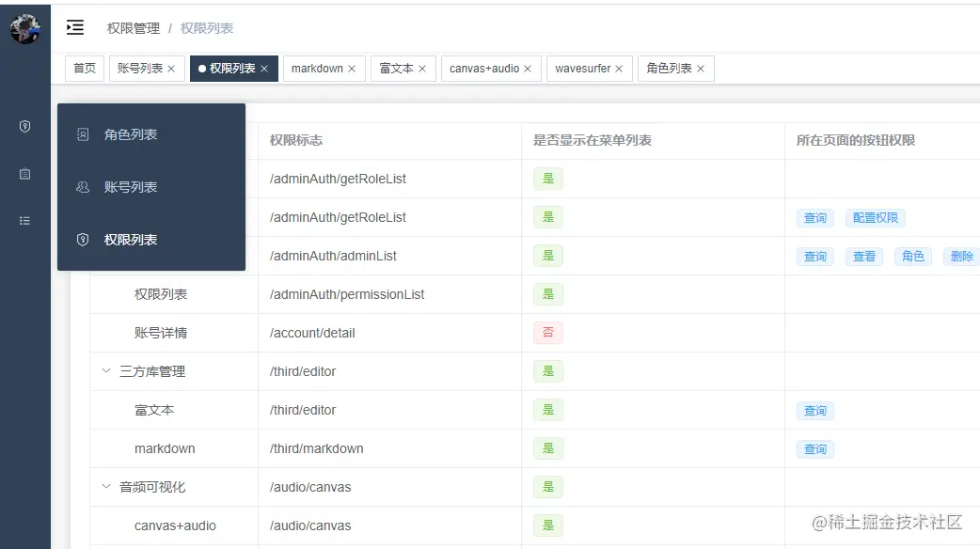
Task: Close the 账号列表 tab
Action: 171,69
